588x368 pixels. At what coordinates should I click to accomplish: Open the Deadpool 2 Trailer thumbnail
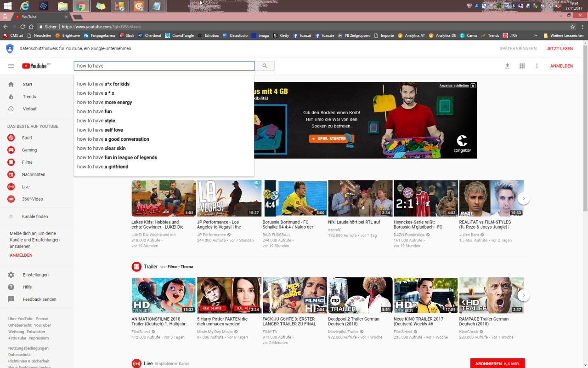360,295
